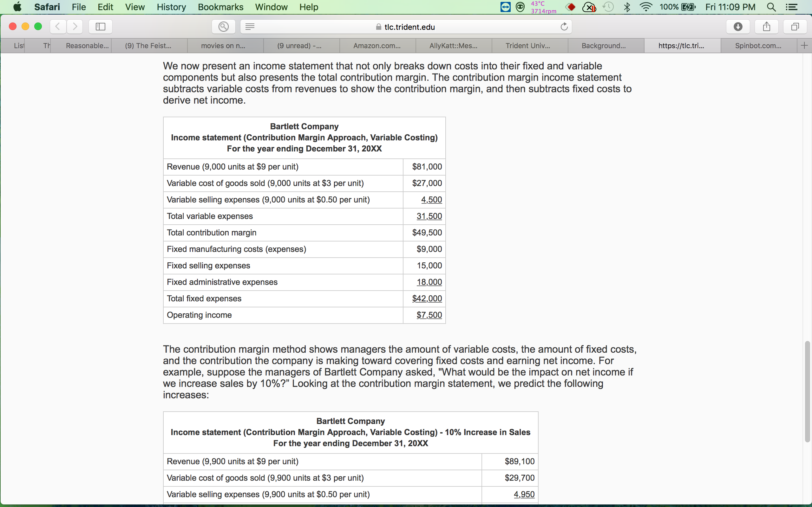Open the History menu
812x507 pixels.
click(x=171, y=7)
